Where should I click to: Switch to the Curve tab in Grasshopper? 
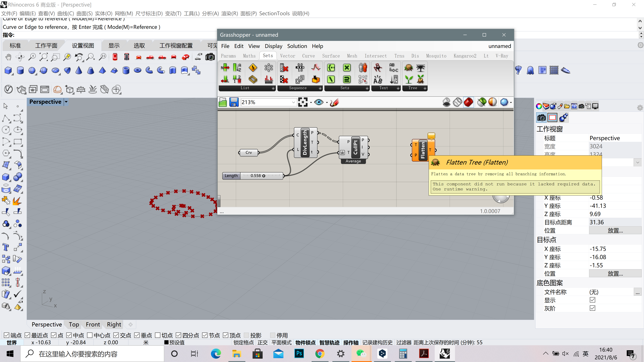309,56
